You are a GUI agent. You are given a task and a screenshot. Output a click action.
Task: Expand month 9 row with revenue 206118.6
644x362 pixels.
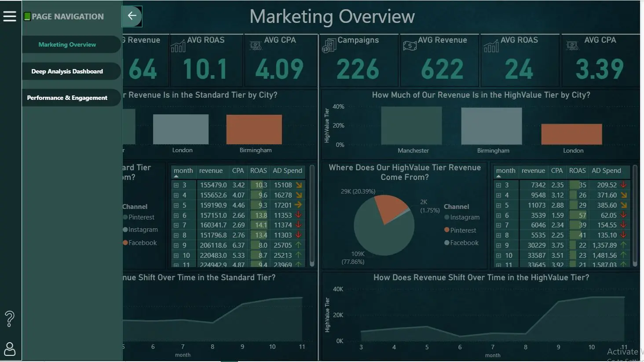(176, 245)
